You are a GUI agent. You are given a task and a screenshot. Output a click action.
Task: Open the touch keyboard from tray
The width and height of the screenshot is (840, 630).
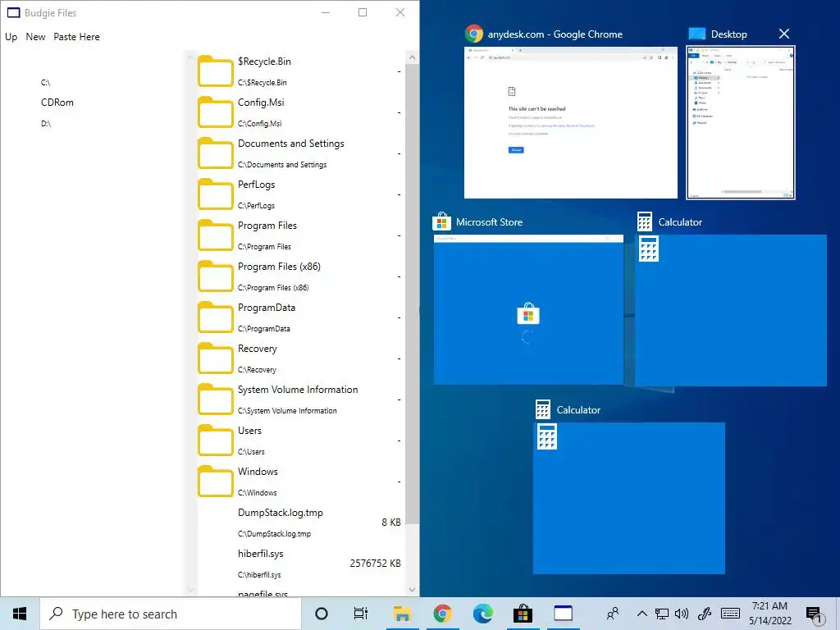click(730, 614)
